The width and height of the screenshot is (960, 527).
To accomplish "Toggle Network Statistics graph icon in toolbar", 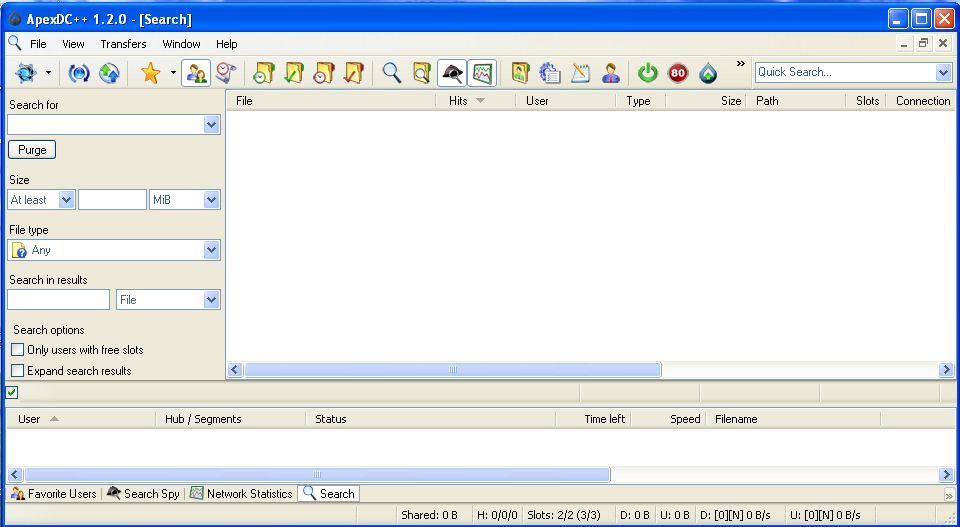I will click(x=482, y=73).
